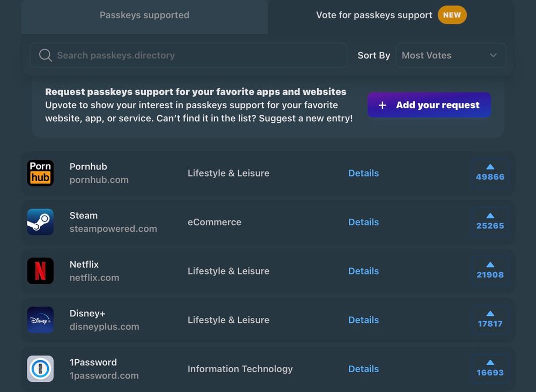Click the Steam logo icon
This screenshot has height=392, width=536.
[40, 222]
